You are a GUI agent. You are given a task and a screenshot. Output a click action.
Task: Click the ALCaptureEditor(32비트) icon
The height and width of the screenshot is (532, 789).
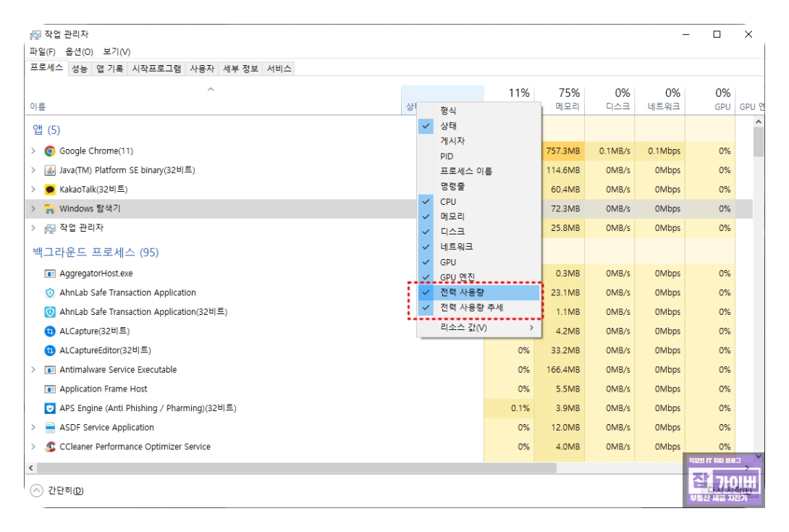[x=50, y=350]
